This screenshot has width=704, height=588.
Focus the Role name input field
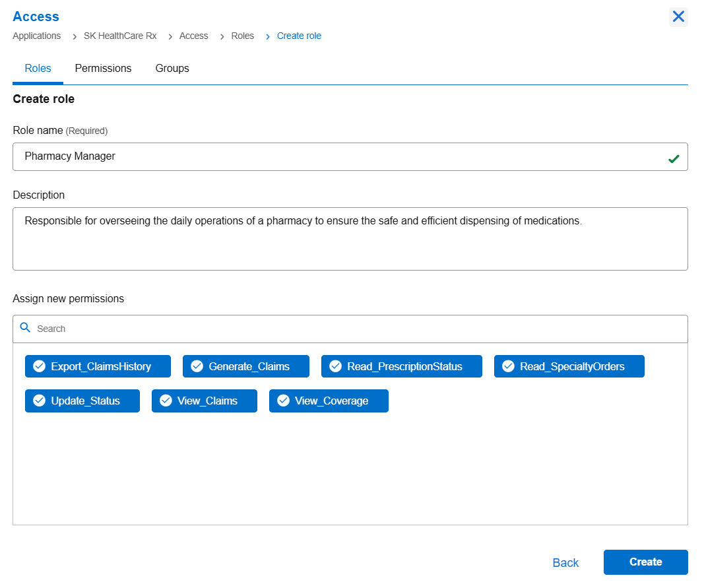tap(350, 157)
